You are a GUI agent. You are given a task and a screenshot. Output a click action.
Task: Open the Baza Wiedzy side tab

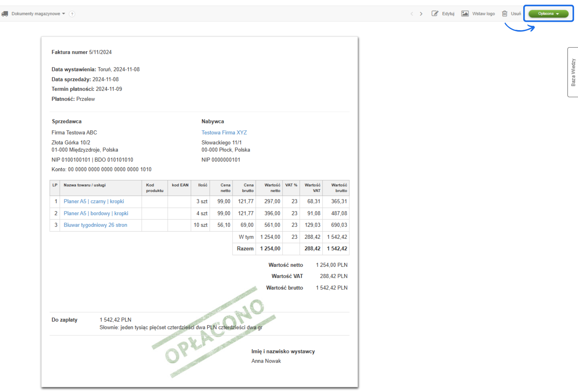pyautogui.click(x=573, y=72)
